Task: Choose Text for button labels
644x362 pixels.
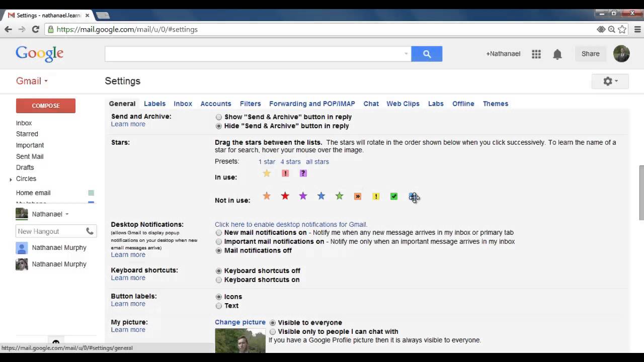Action: tap(219, 306)
